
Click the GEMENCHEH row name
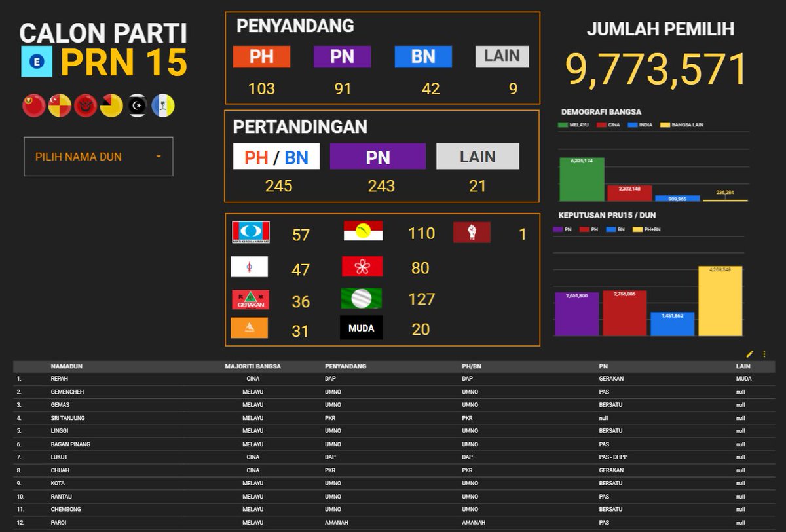tap(67, 392)
